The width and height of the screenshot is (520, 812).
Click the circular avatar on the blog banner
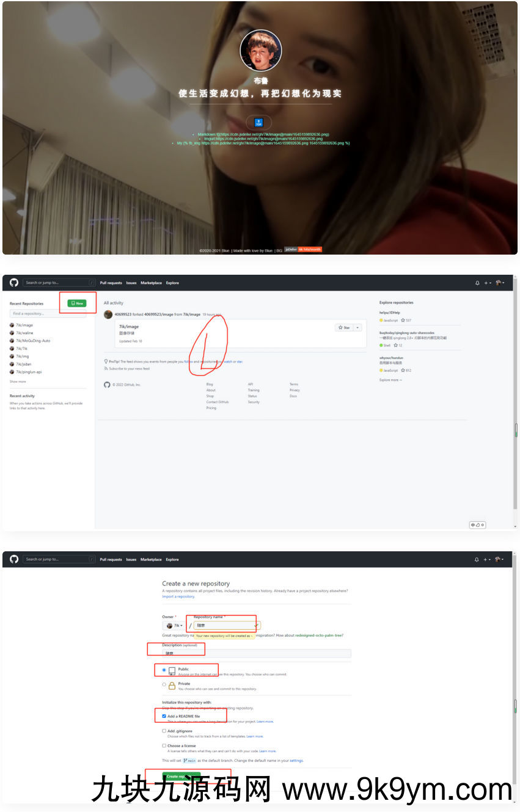coord(260,51)
